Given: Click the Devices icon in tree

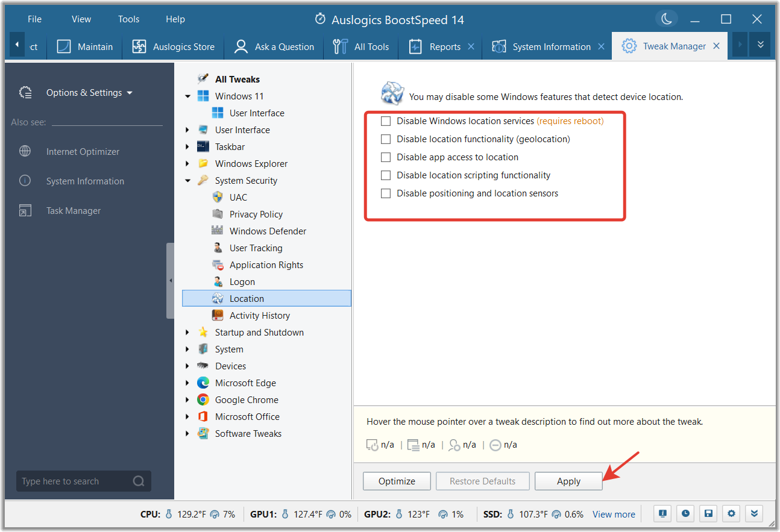Looking at the screenshot, I should point(203,366).
